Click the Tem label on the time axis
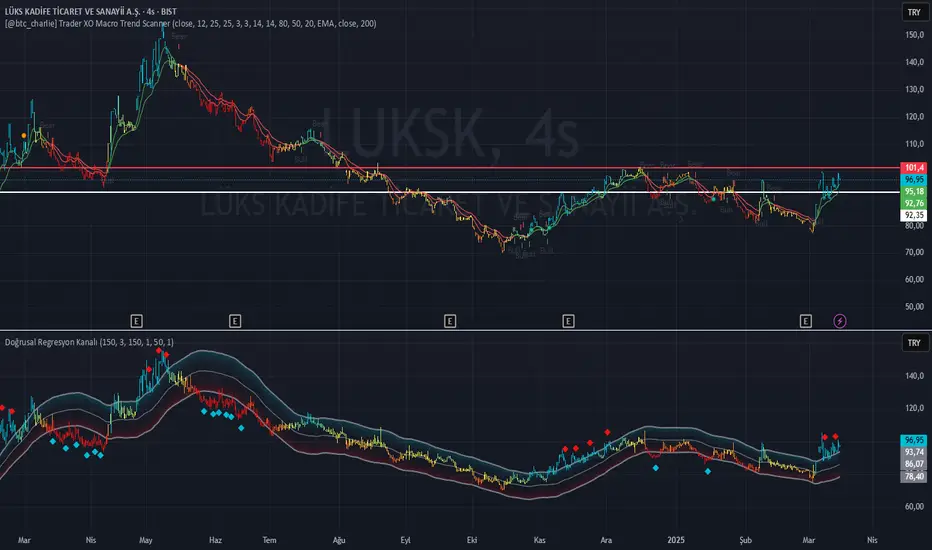932x550 pixels. 269,540
